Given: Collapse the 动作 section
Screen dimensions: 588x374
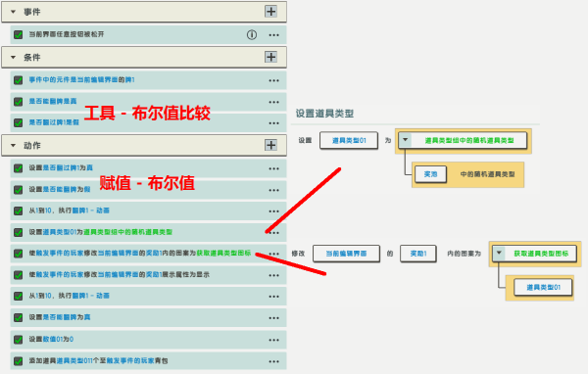Looking at the screenshot, I should [x=13, y=146].
